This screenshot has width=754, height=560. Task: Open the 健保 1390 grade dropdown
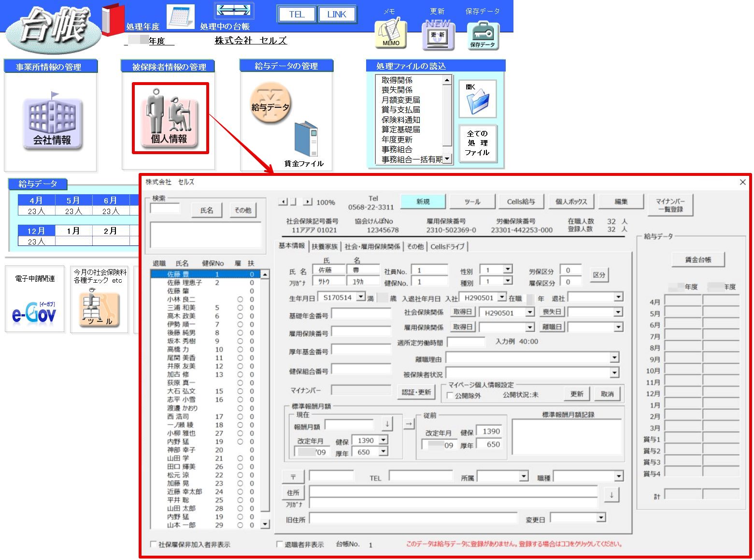[383, 440]
